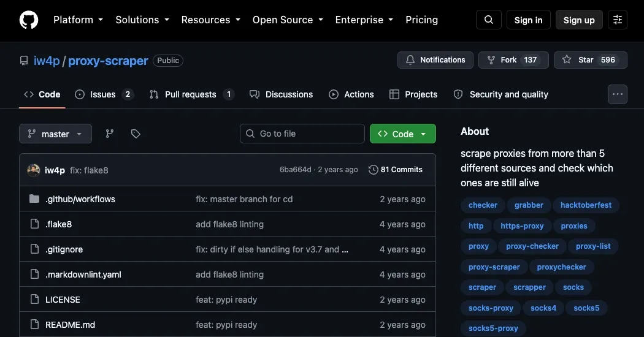Image resolution: width=644 pixels, height=337 pixels.
Task: Select the hacktoberfest topic tag
Action: tap(586, 205)
